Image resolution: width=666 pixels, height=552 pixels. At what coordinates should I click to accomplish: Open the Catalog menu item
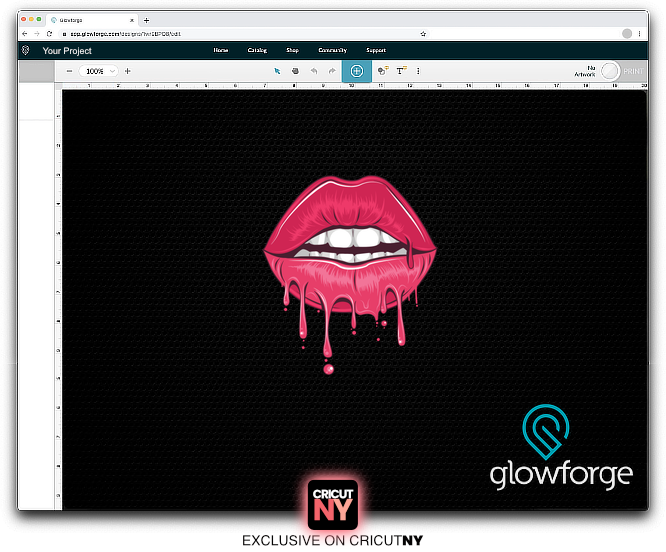(x=257, y=50)
